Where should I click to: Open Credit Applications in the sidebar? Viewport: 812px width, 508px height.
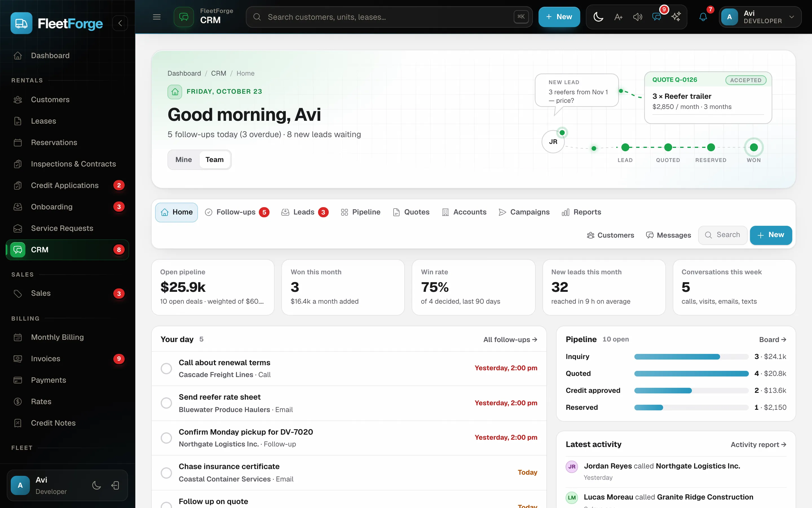[x=67, y=185]
